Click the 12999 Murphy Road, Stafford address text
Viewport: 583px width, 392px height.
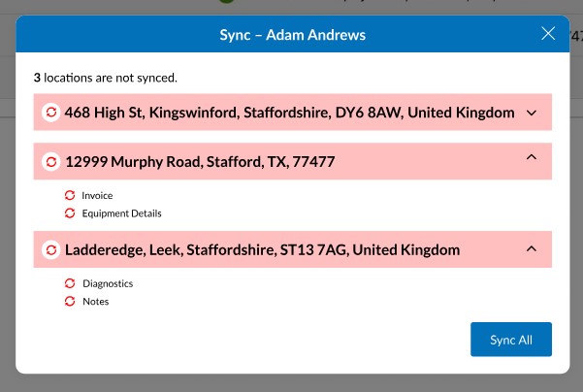(200, 162)
